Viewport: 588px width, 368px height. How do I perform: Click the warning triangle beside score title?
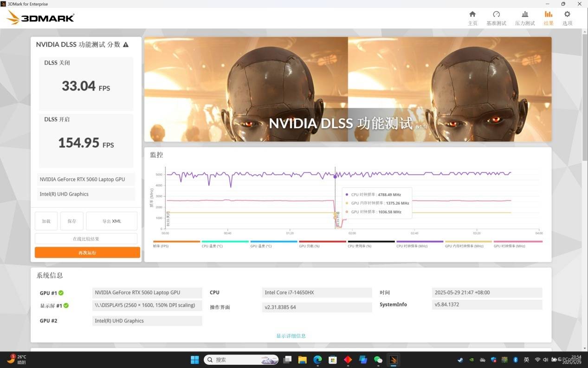(x=126, y=45)
